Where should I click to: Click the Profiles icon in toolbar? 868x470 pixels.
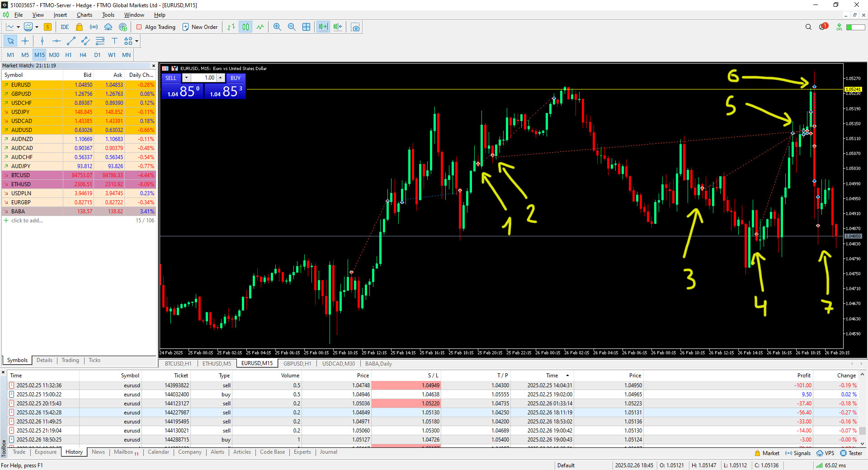point(28,27)
